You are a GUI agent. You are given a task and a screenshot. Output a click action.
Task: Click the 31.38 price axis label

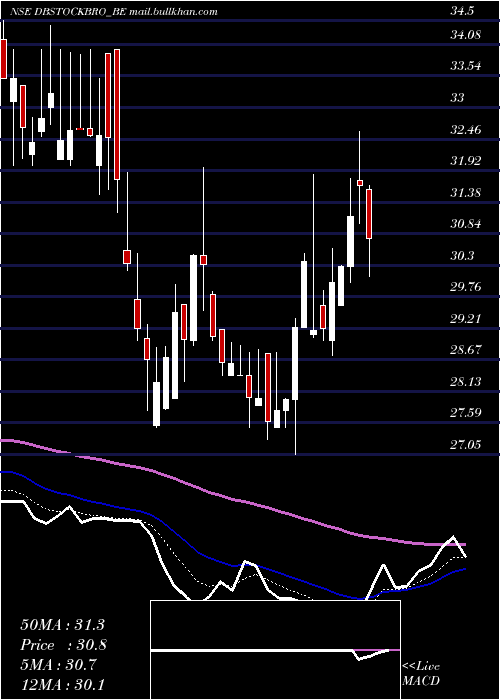(x=465, y=192)
